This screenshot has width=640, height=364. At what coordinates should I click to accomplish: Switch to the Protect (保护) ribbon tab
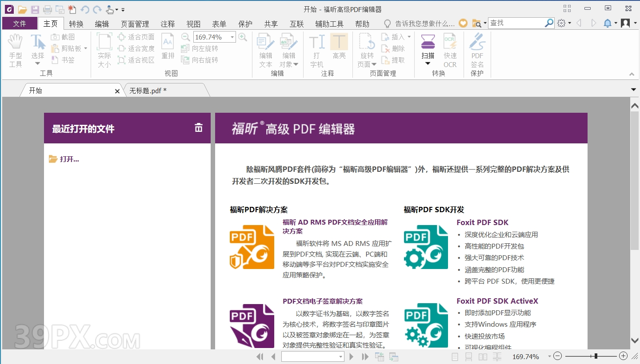point(245,24)
